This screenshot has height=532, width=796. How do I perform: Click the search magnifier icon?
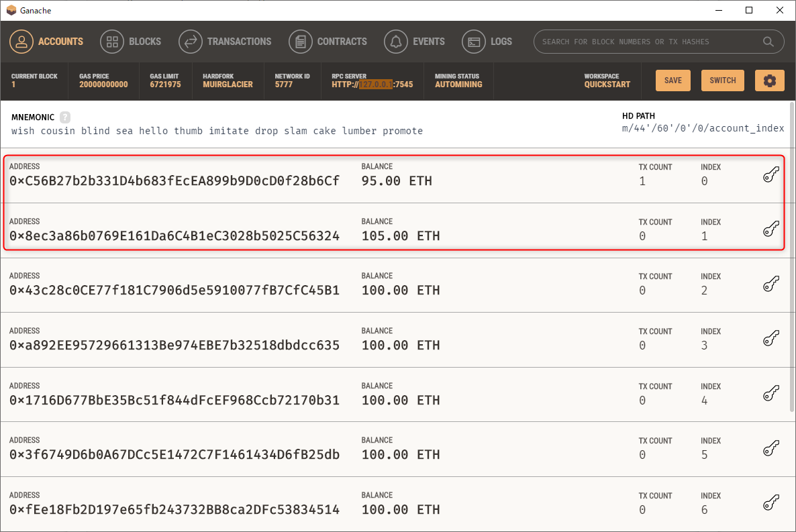768,42
